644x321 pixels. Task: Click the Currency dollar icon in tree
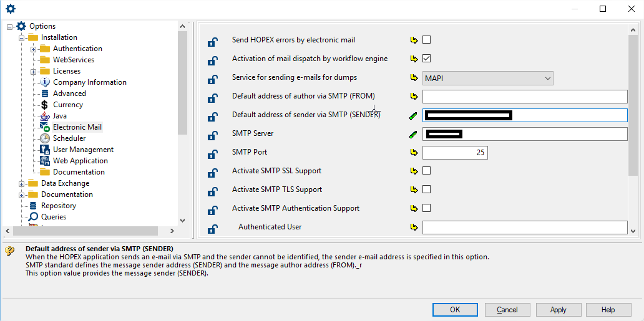pyautogui.click(x=44, y=105)
